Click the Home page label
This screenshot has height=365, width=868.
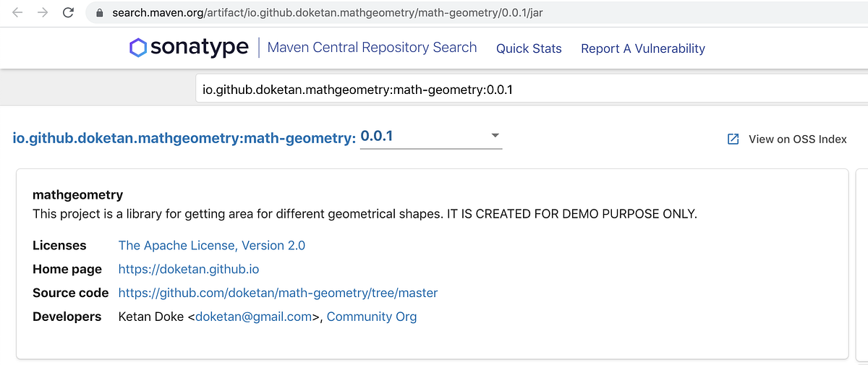click(x=67, y=270)
